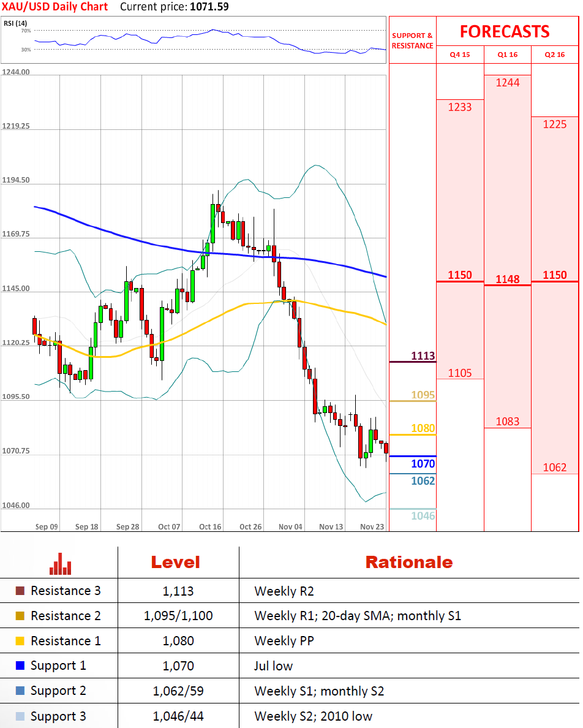
Task: Click the RSI (14) indicator label
Action: pyautogui.click(x=15, y=23)
